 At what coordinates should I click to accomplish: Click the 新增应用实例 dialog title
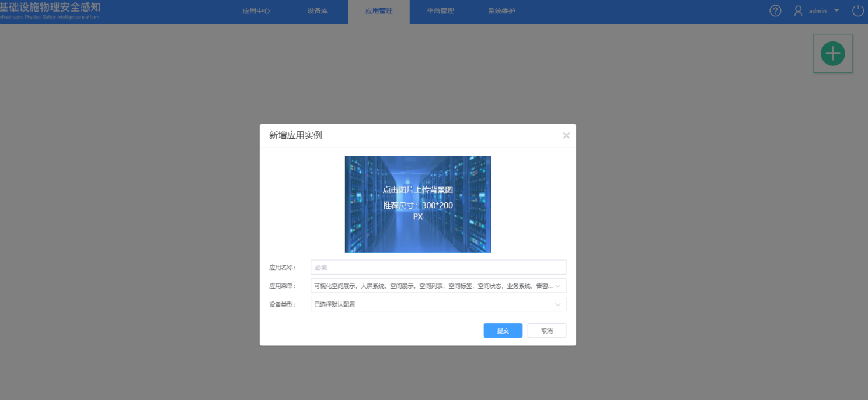pyautogui.click(x=295, y=135)
